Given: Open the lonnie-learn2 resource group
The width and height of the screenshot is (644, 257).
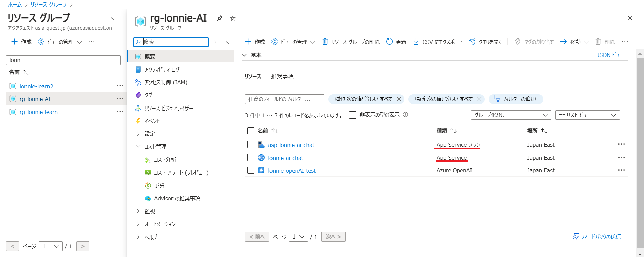Looking at the screenshot, I should 36,86.
